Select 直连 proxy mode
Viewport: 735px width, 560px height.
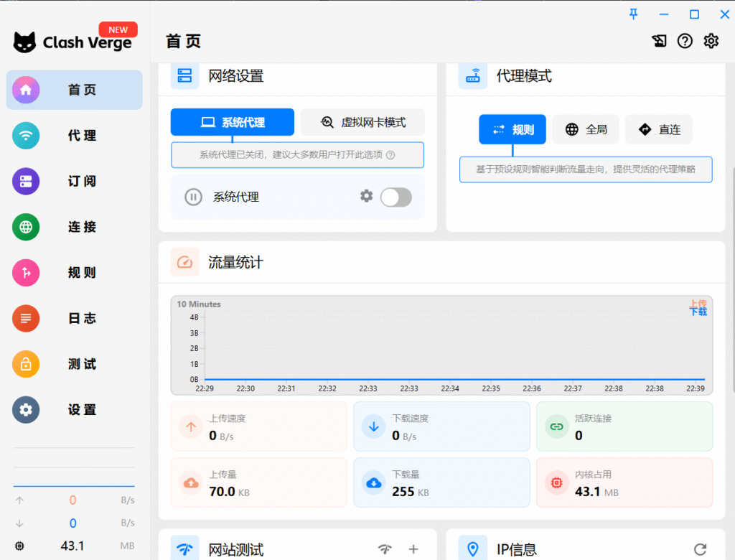pyautogui.click(x=658, y=129)
